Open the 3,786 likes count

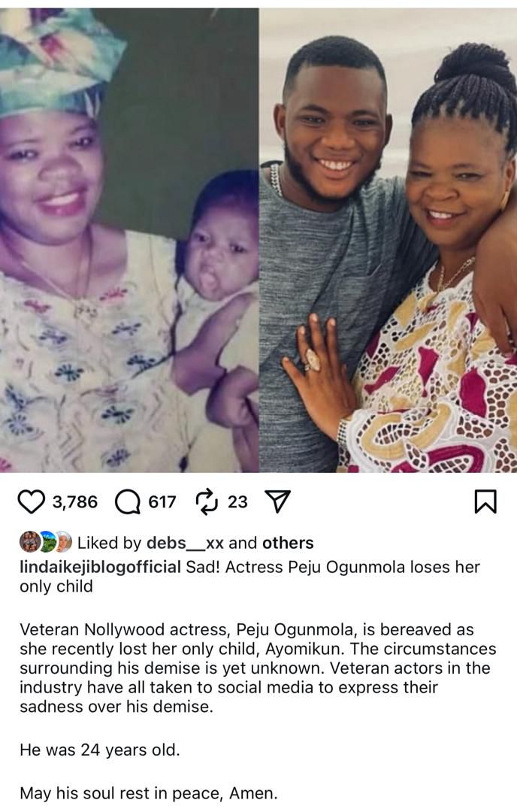point(75,501)
